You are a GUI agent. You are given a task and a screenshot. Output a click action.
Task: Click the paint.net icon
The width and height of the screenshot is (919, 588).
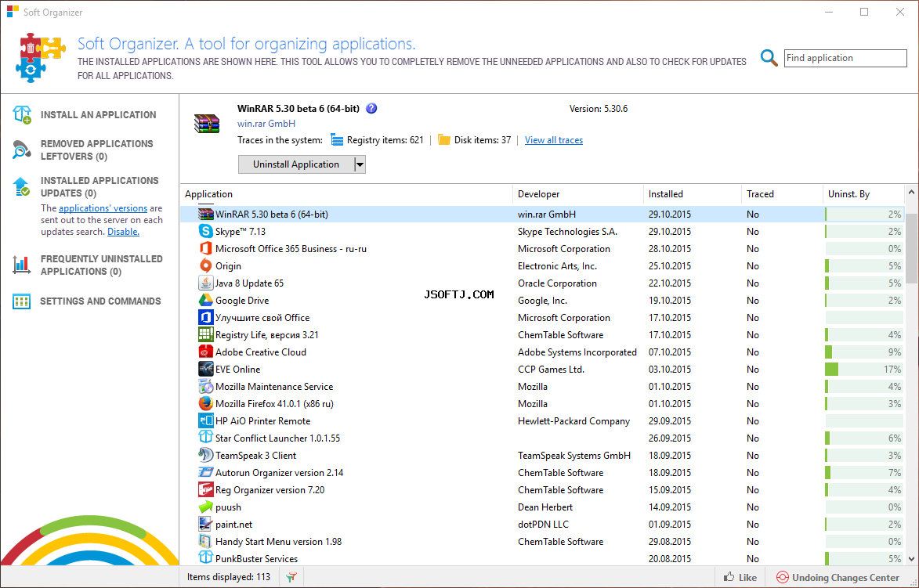[x=206, y=524]
